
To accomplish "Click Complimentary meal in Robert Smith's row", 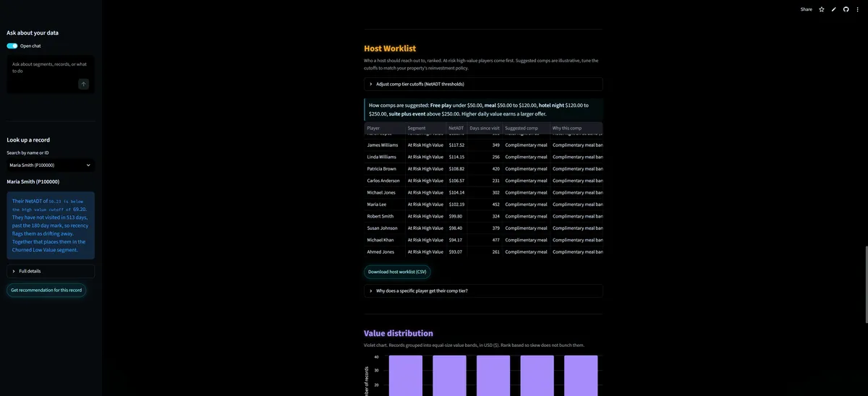I will point(526,216).
